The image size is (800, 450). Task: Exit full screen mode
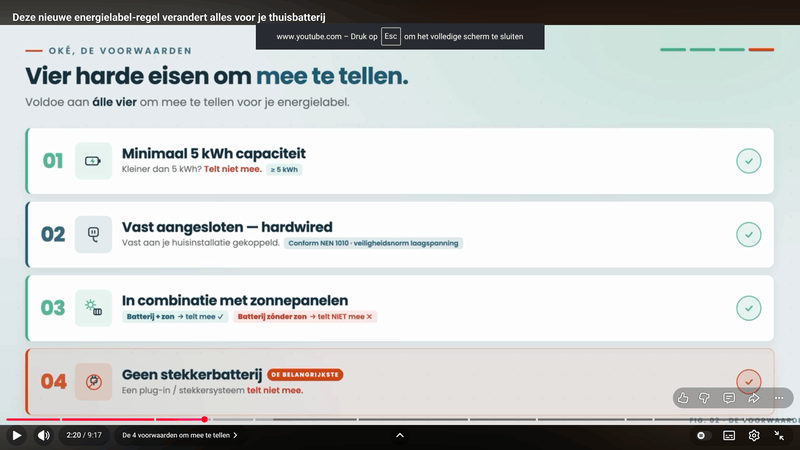(779, 435)
